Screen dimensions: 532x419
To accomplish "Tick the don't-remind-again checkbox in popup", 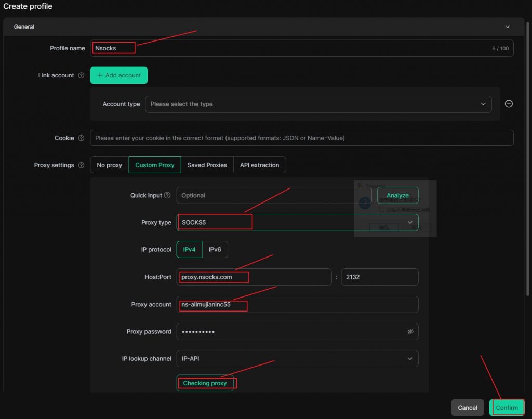I will [382, 209].
